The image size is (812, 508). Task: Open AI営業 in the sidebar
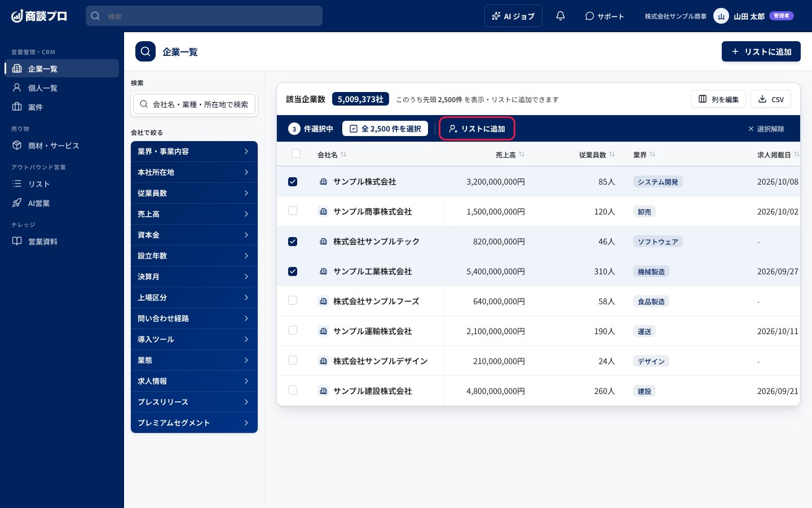(x=62, y=203)
